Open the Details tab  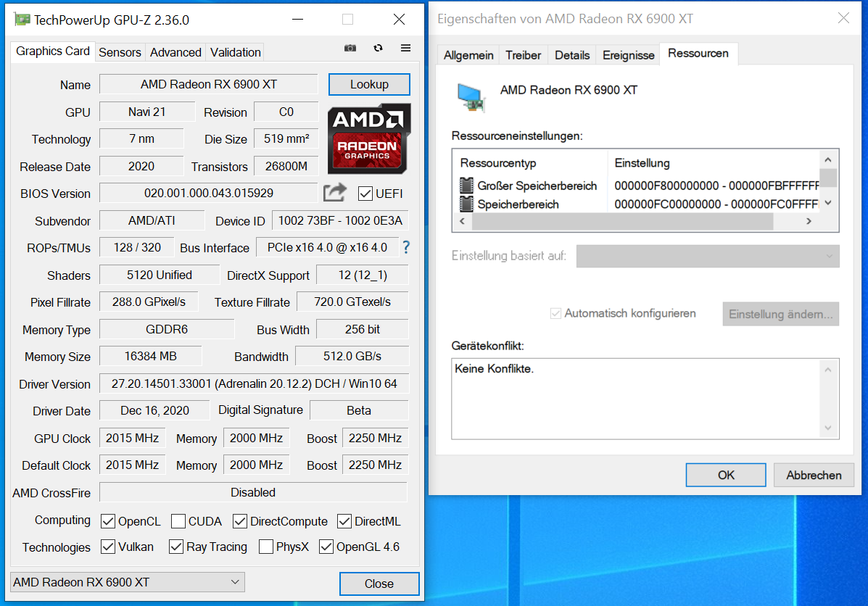[572, 55]
